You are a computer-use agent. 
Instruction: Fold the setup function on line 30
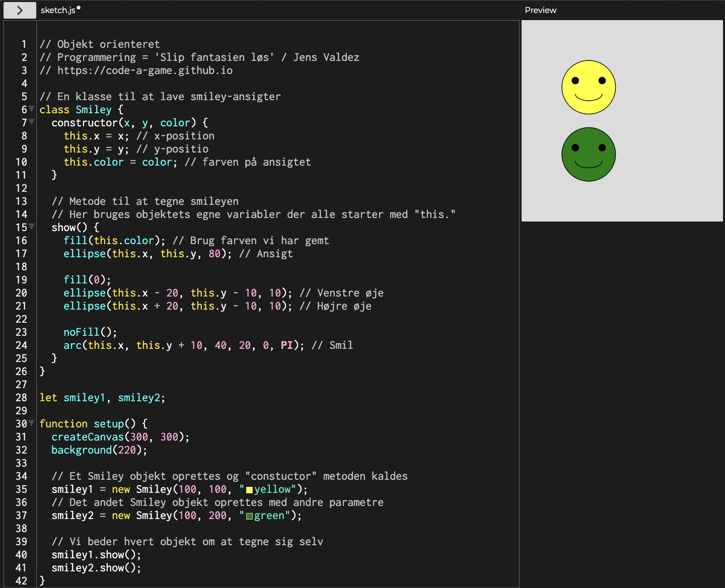(x=32, y=423)
